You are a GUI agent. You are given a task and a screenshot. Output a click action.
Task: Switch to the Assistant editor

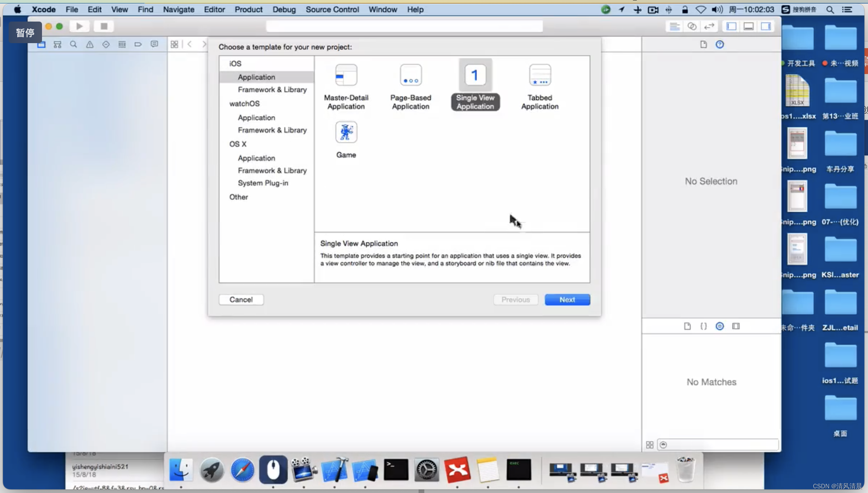click(x=692, y=26)
